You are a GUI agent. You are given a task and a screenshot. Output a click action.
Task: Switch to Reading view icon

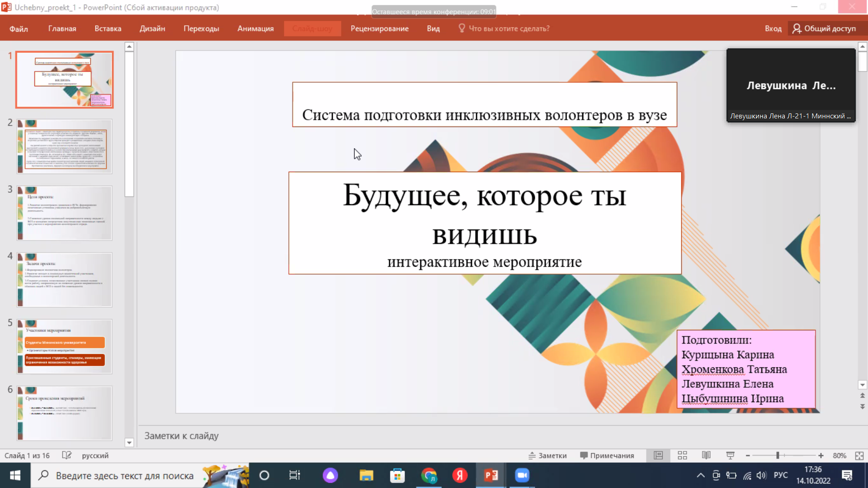(x=706, y=455)
